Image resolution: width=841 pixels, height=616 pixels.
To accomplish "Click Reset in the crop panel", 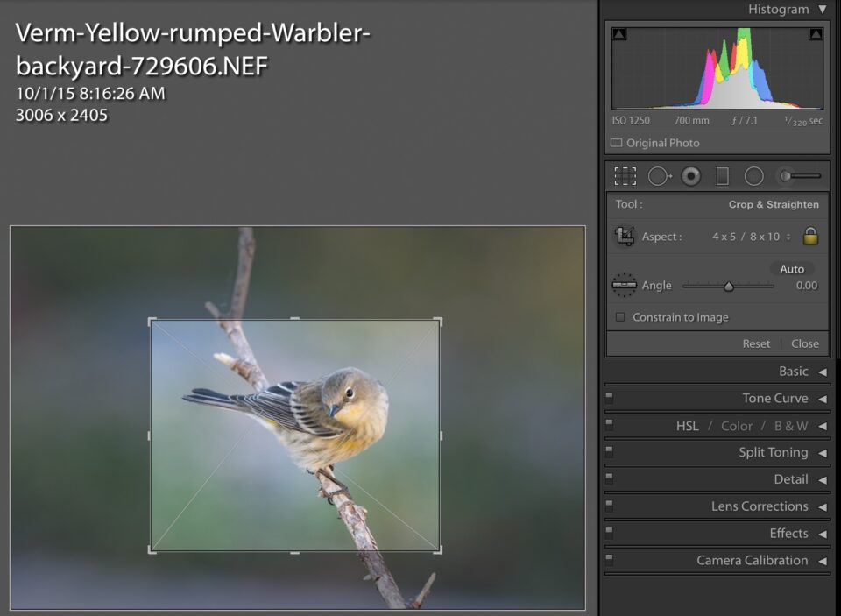I will pos(756,343).
